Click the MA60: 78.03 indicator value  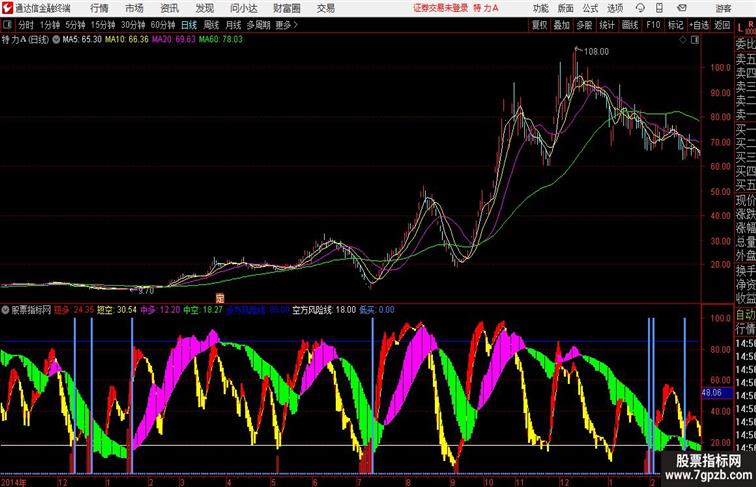pyautogui.click(x=220, y=40)
